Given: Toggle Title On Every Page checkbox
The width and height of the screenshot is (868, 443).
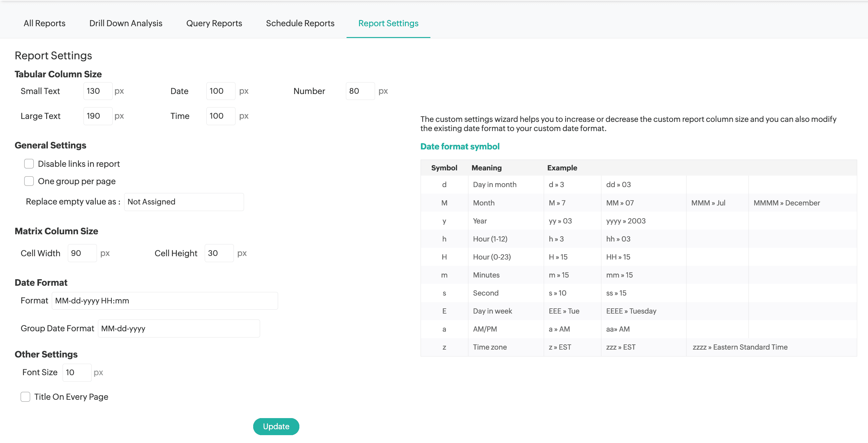Looking at the screenshot, I should (25, 397).
